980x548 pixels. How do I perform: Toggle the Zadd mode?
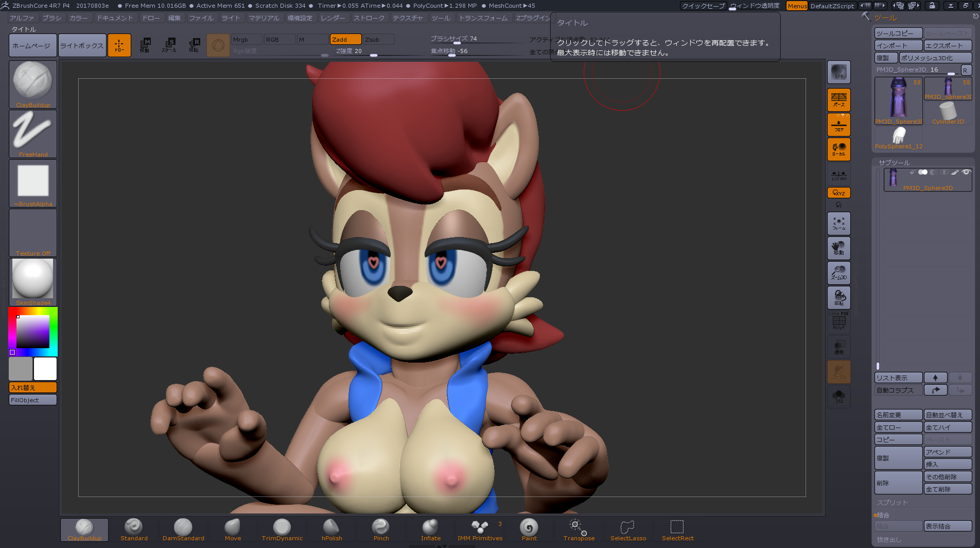pos(345,40)
